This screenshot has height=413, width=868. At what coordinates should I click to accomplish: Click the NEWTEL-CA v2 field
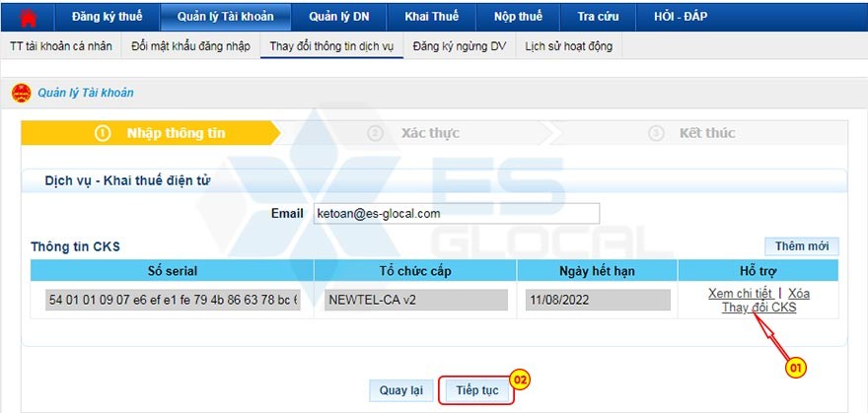click(415, 301)
